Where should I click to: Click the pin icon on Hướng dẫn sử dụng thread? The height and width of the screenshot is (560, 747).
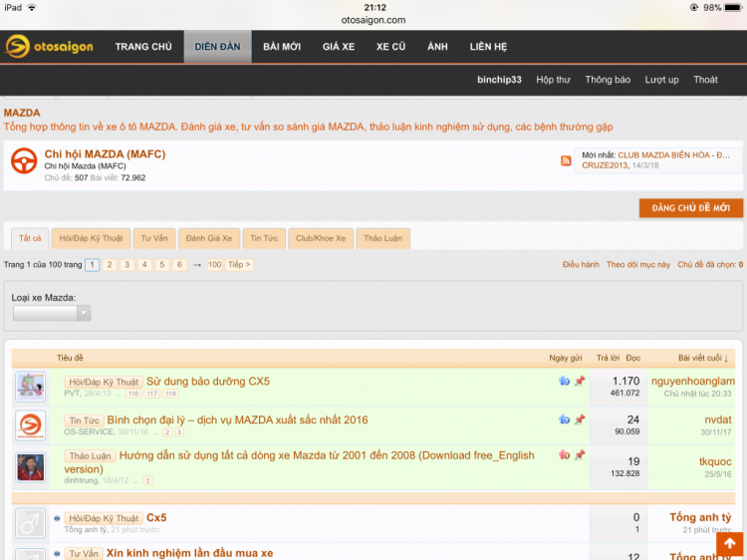[x=580, y=454]
